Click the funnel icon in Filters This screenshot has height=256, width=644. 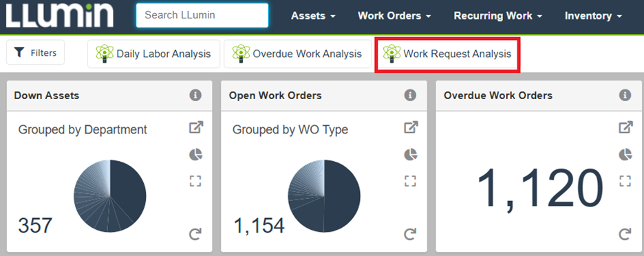19,52
